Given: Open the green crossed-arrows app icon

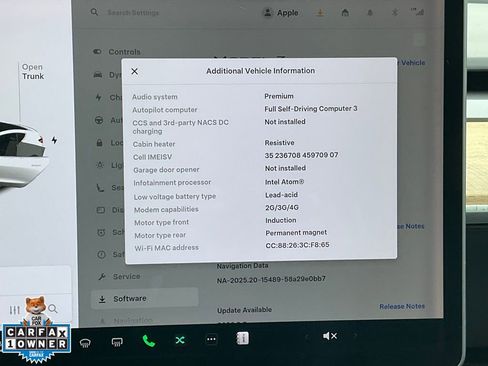Looking at the screenshot, I should 180,340.
